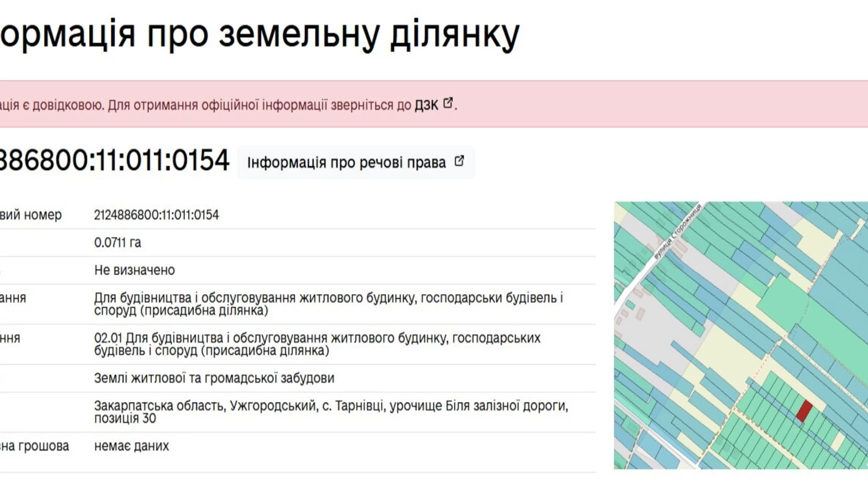This screenshot has width=868, height=488.
Task: Select purpose text starting 02.01 Для будівництва
Action: pyautogui.click(x=317, y=344)
